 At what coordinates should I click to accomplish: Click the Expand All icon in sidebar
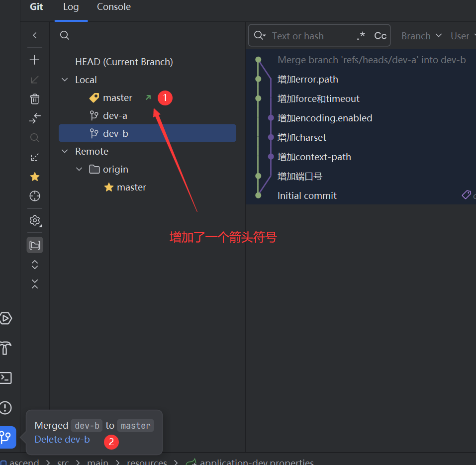34,265
